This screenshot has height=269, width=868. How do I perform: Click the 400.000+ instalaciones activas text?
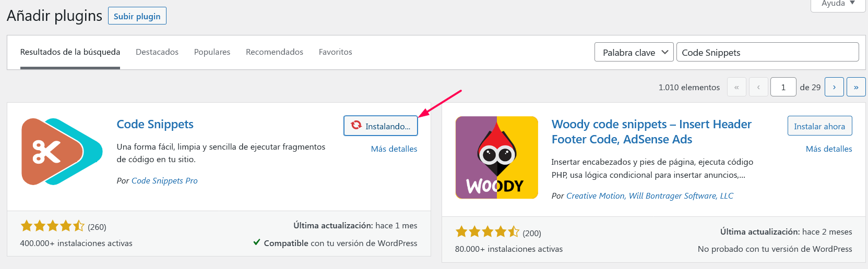pyautogui.click(x=76, y=243)
